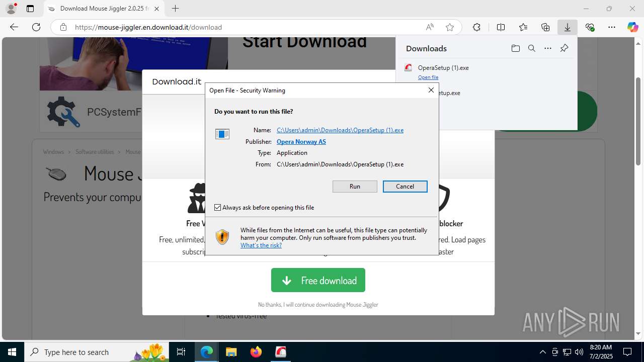Toggle split screen icon
The width and height of the screenshot is (644, 362).
(501, 27)
